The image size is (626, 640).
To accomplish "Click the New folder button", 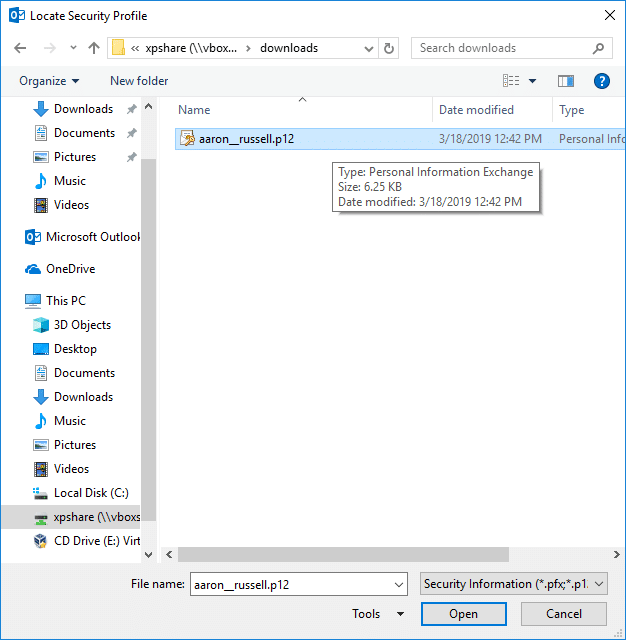I will tap(139, 81).
